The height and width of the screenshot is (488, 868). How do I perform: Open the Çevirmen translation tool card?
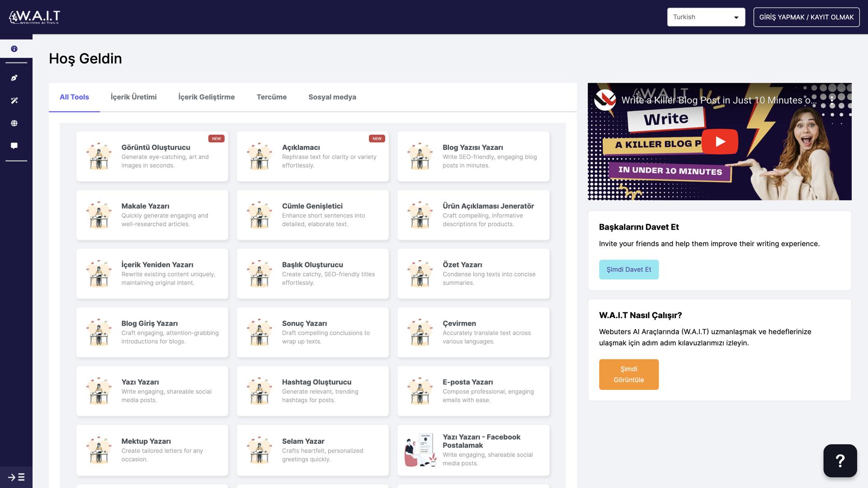473,332
